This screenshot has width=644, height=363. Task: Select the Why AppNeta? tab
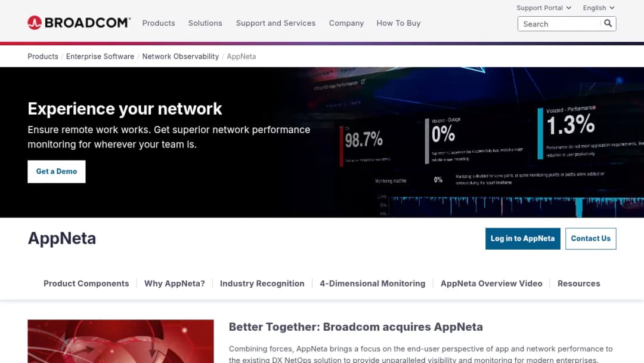tap(175, 283)
